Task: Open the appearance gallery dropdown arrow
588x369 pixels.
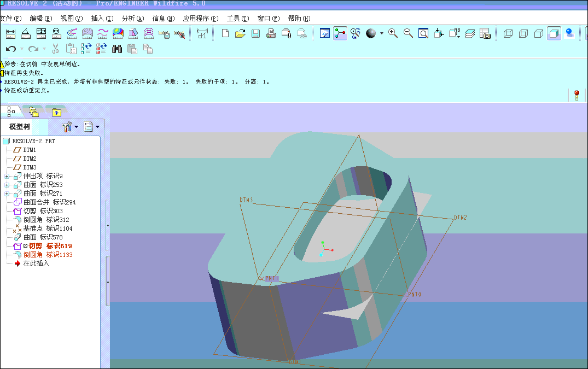Action: 382,33
